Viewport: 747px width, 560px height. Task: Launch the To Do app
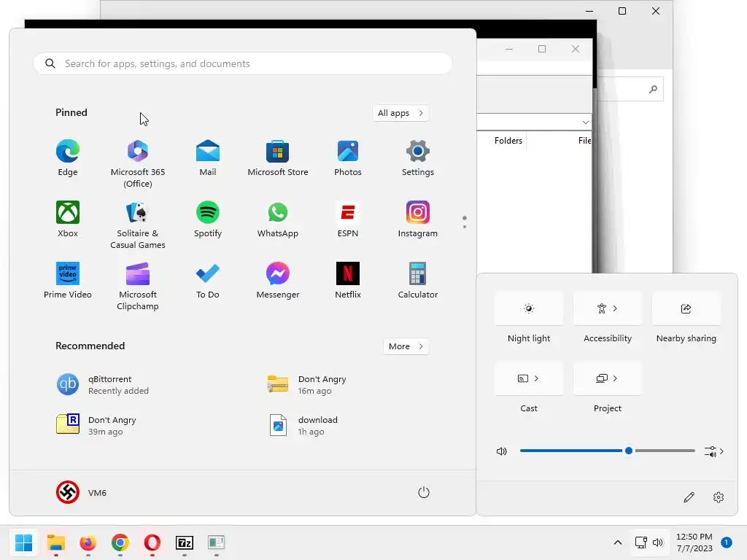click(x=208, y=281)
